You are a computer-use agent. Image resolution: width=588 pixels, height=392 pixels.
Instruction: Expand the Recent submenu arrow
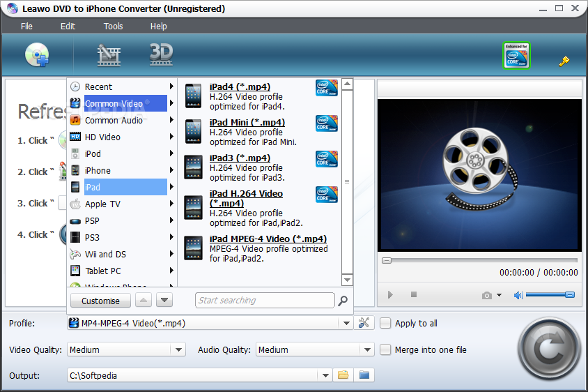click(x=171, y=86)
